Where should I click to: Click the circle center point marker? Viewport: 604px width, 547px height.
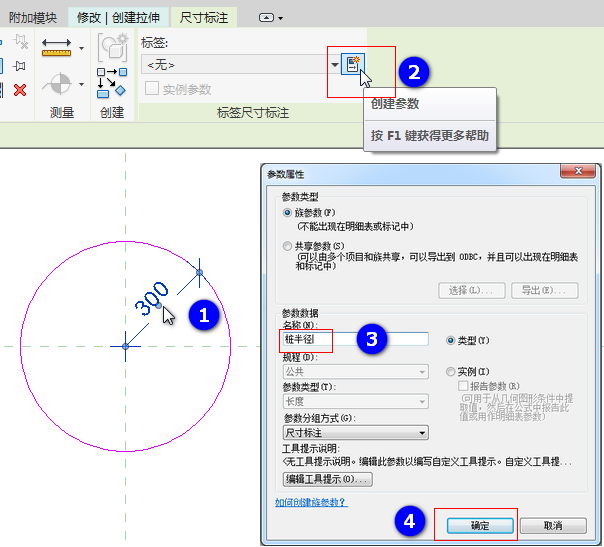pyautogui.click(x=125, y=346)
